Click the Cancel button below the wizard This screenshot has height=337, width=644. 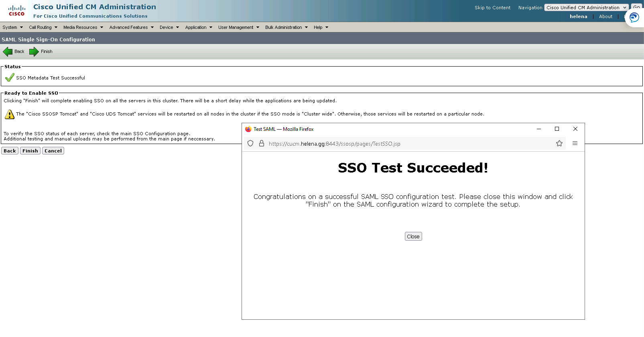coord(53,151)
